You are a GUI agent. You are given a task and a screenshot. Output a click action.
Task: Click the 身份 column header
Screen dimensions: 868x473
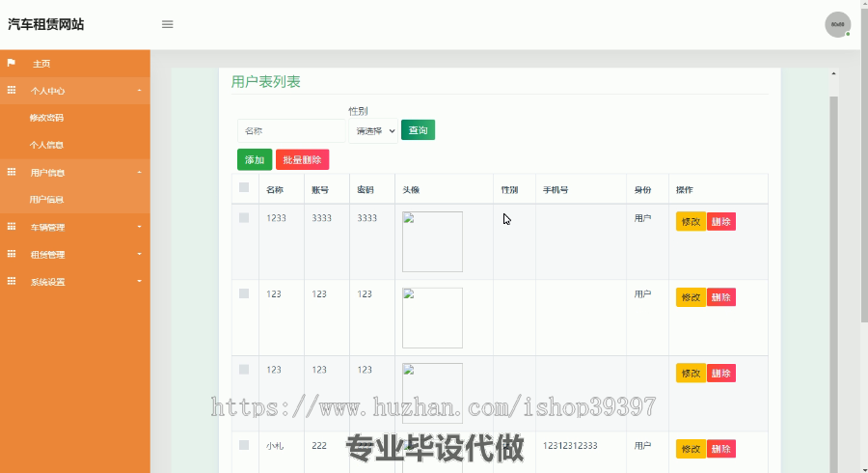click(x=642, y=189)
